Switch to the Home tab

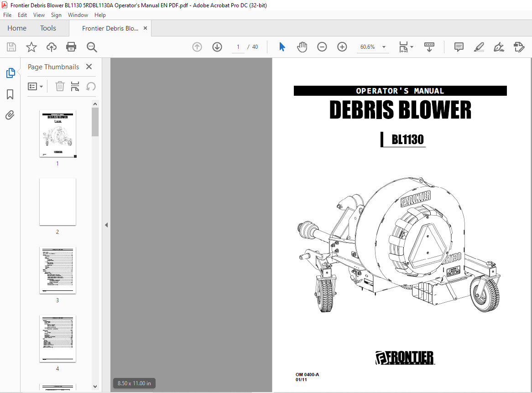[17, 28]
